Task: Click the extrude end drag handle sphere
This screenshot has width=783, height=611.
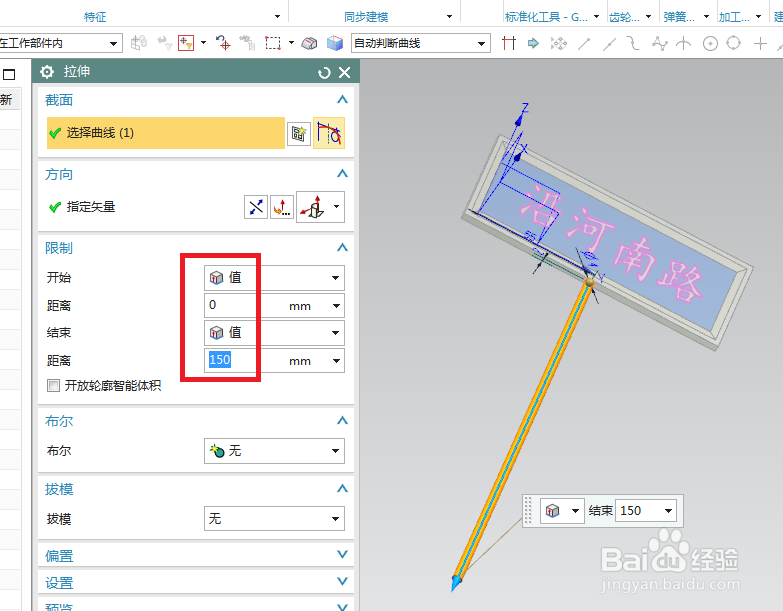Action: (590, 283)
